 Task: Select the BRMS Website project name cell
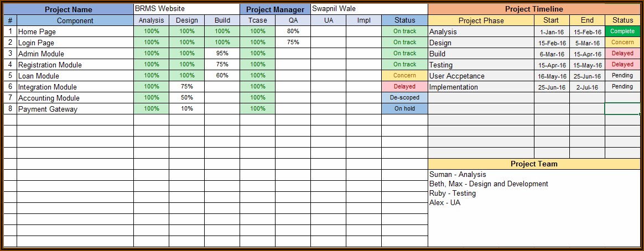186,9
